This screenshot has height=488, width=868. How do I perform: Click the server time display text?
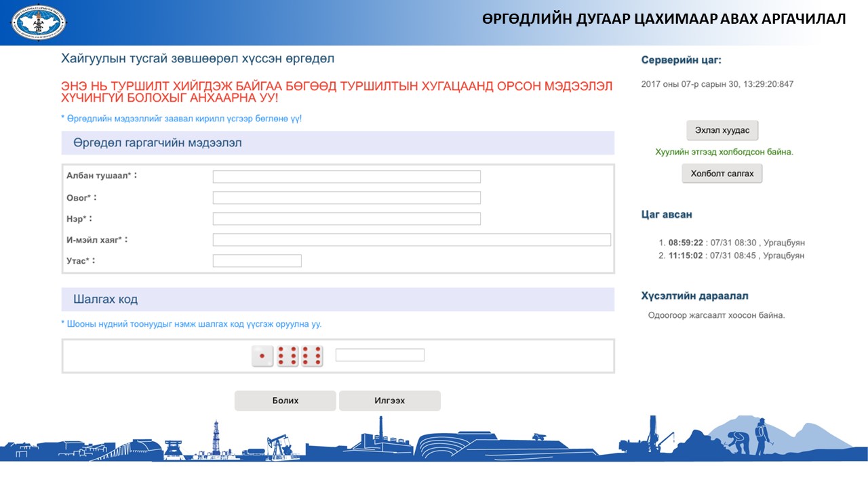[717, 84]
